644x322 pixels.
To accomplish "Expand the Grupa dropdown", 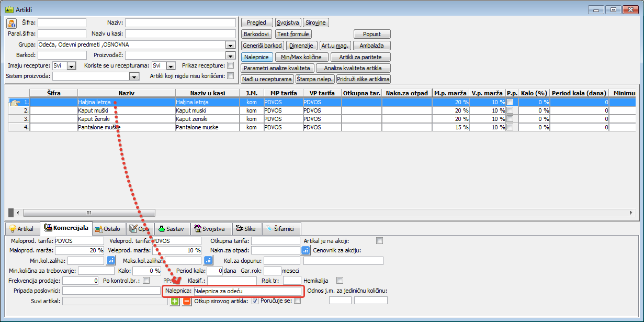I will [x=230, y=45].
